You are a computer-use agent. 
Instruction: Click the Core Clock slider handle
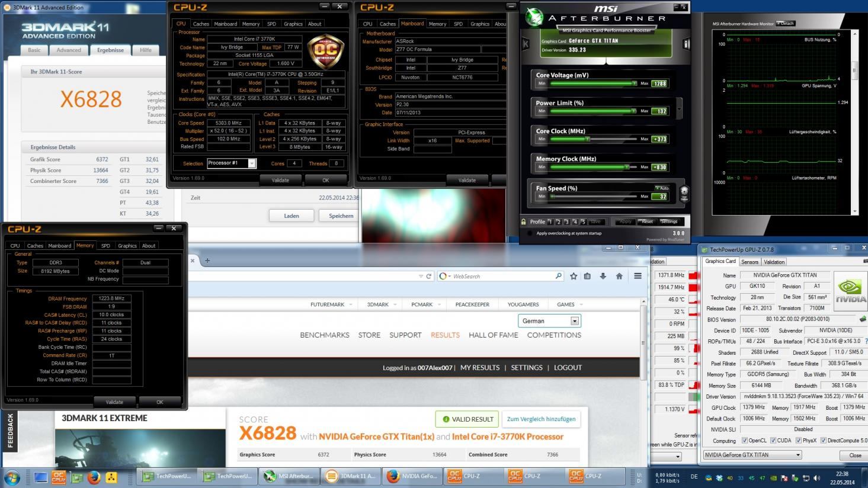(x=587, y=139)
